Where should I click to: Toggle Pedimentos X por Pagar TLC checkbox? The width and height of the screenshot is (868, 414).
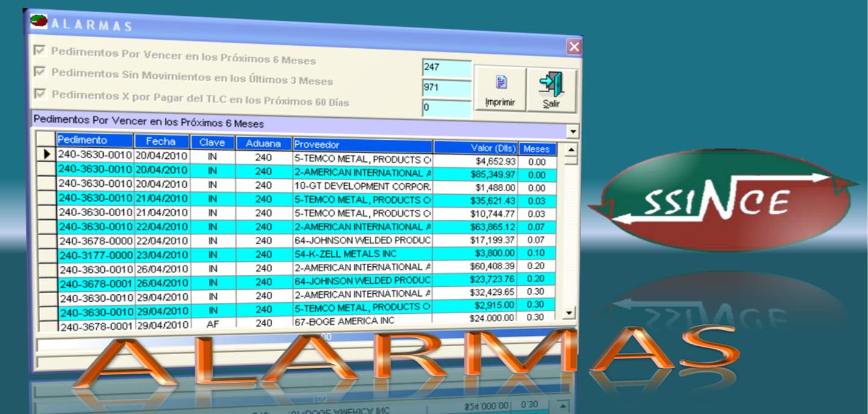(41, 94)
